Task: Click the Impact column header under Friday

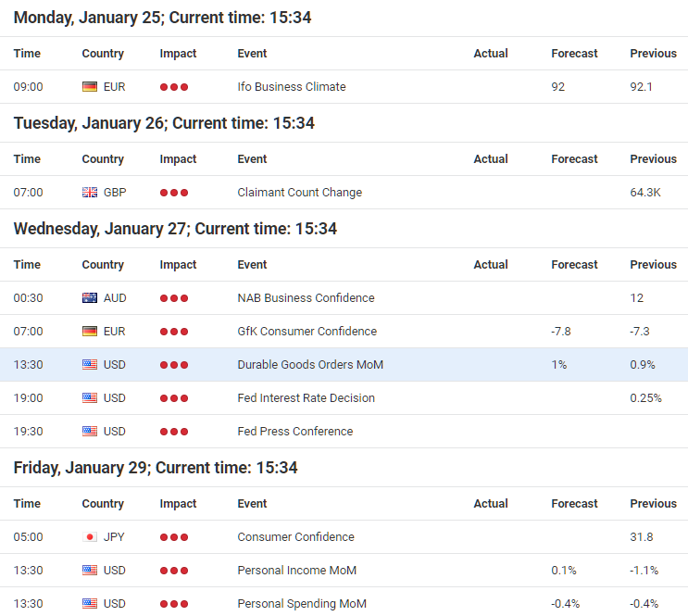Action: point(178,504)
